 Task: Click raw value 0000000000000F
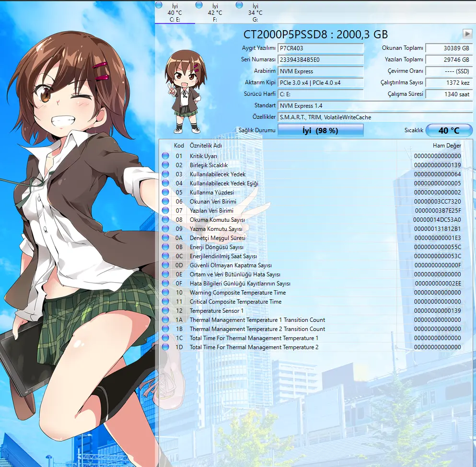pos(438,265)
